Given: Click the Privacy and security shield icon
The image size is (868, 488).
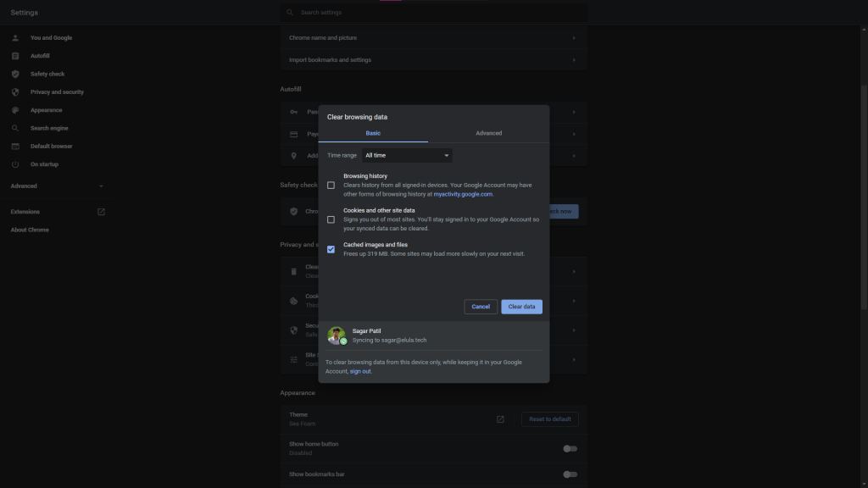Looking at the screenshot, I should click(x=15, y=91).
